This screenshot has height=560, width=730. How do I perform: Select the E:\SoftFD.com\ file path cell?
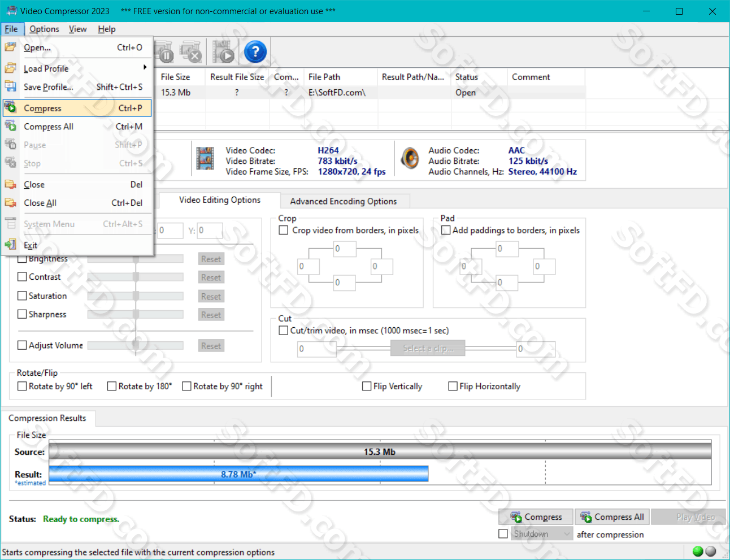(x=341, y=92)
